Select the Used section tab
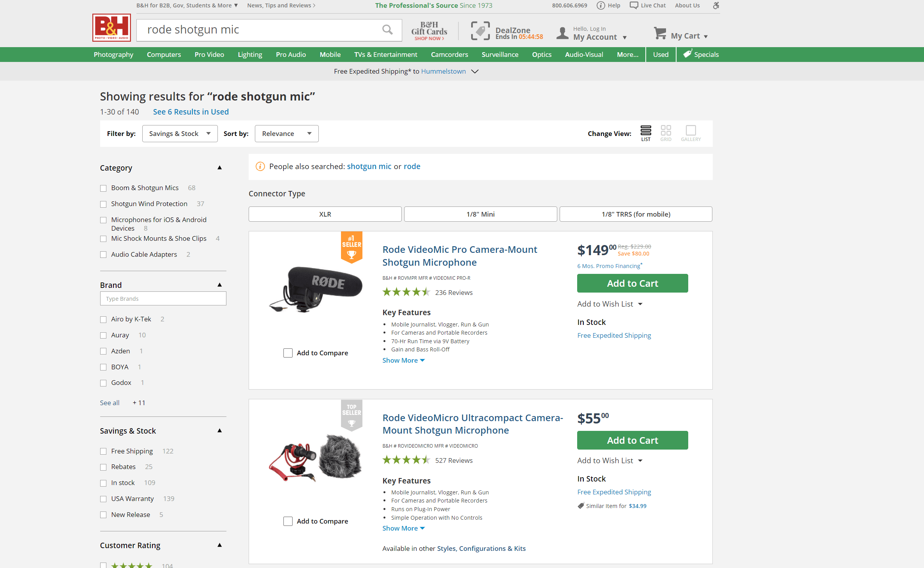924x568 pixels. (x=660, y=54)
